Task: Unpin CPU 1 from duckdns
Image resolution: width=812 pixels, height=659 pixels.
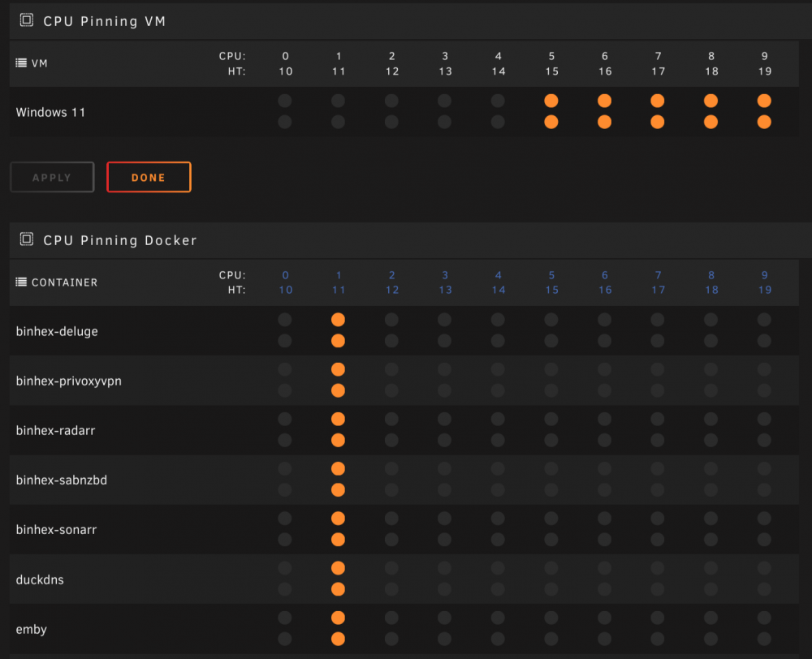Action: 338,568
